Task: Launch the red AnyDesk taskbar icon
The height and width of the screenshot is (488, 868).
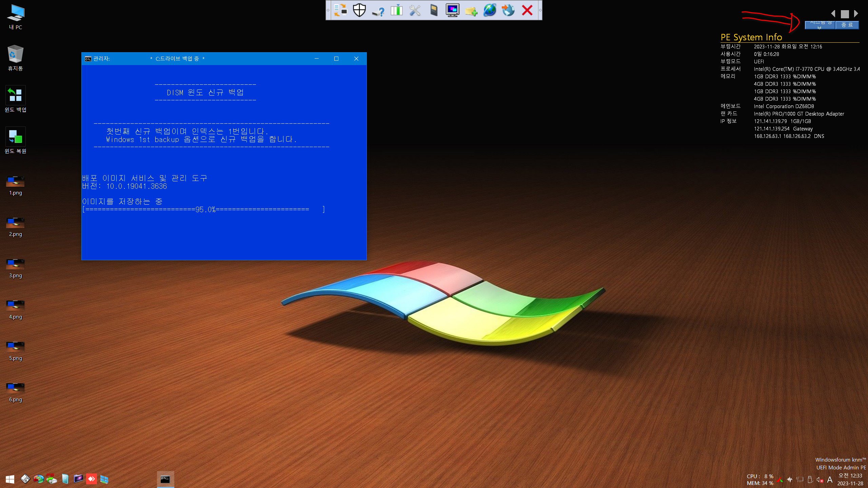Action: coord(91,479)
